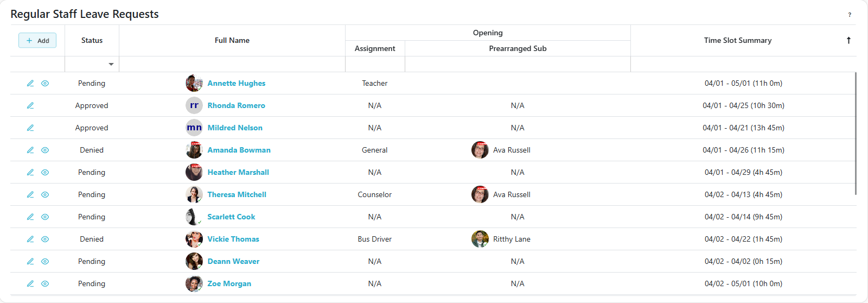Image resolution: width=868 pixels, height=303 pixels.
Task: Click Time Slot Summary sort arrow
Action: (x=848, y=40)
